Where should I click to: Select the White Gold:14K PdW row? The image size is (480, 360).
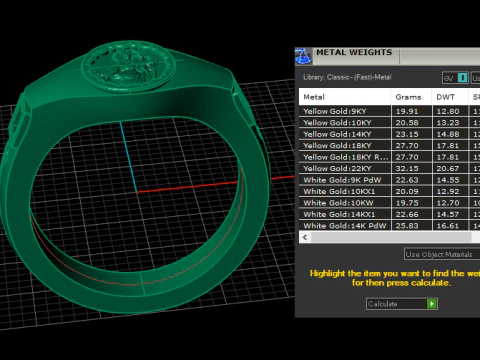(389, 226)
